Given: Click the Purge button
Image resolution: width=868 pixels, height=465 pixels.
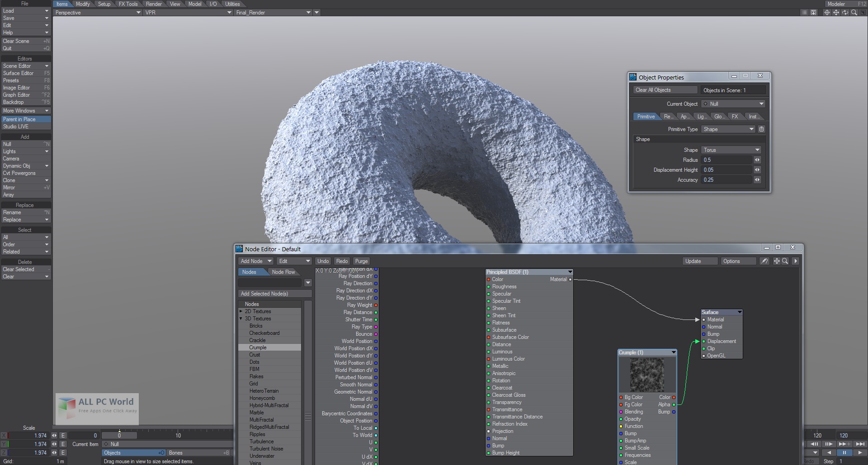Looking at the screenshot, I should pyautogui.click(x=362, y=261).
